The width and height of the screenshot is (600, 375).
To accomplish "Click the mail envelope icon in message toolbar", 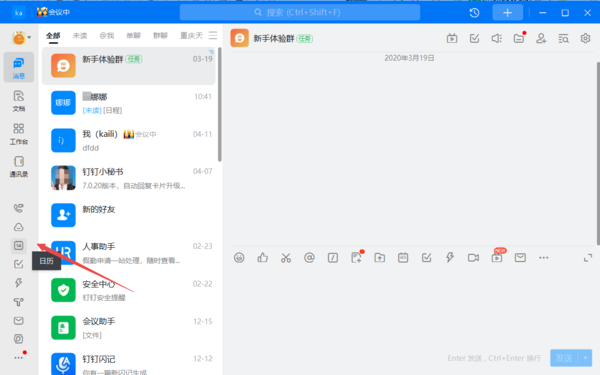I will tap(520, 258).
